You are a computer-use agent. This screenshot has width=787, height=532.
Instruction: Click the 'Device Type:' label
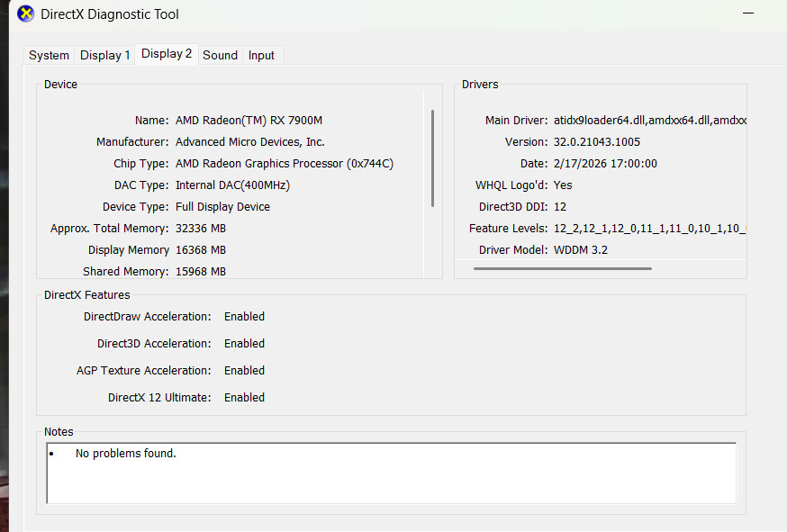tap(135, 207)
